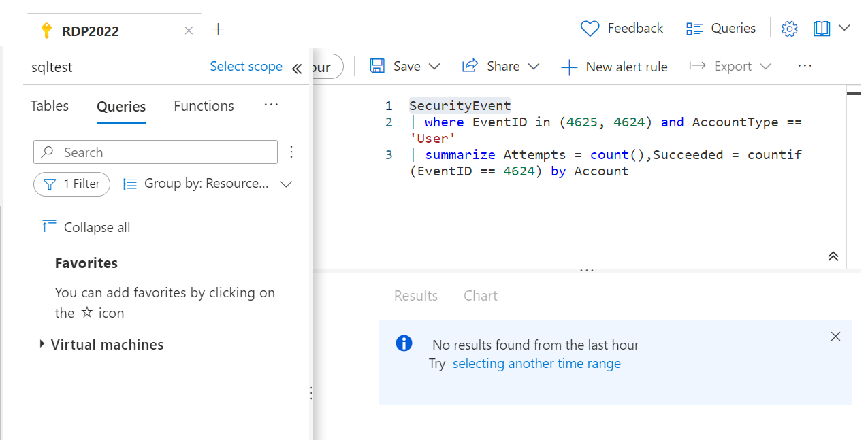Click the side pane resize handle dots
Viewport: 868px width, 440px height.
pyautogui.click(x=311, y=393)
